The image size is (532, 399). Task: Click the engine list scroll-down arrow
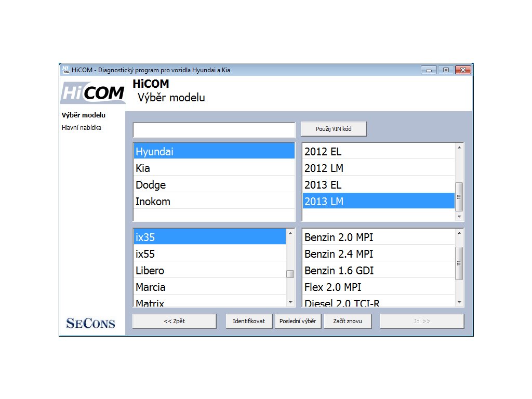459,302
